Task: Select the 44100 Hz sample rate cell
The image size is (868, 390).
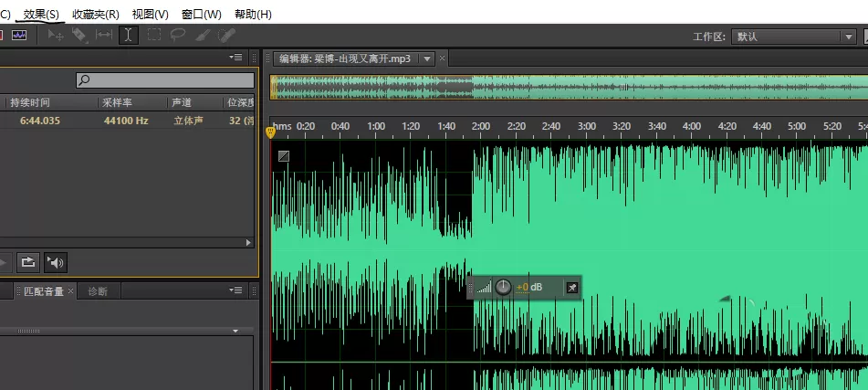Action: click(126, 121)
